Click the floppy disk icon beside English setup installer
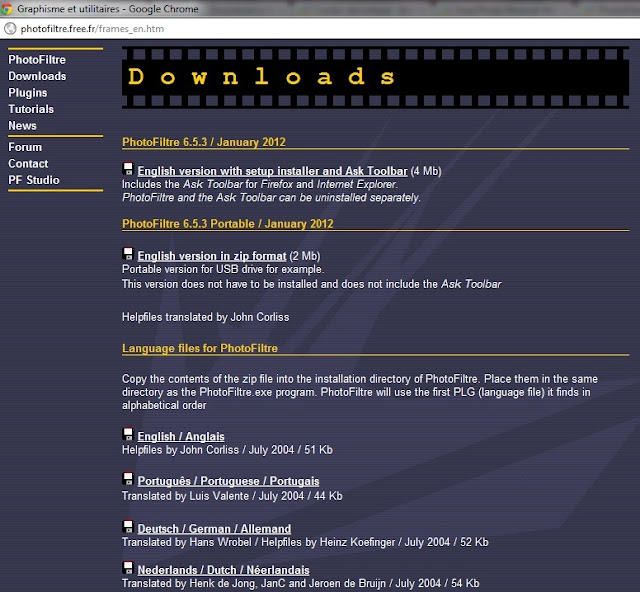The image size is (640, 592). click(128, 169)
